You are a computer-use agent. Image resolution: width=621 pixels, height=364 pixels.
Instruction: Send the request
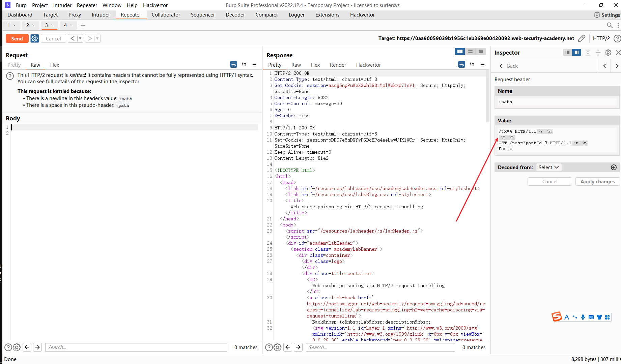click(x=17, y=38)
